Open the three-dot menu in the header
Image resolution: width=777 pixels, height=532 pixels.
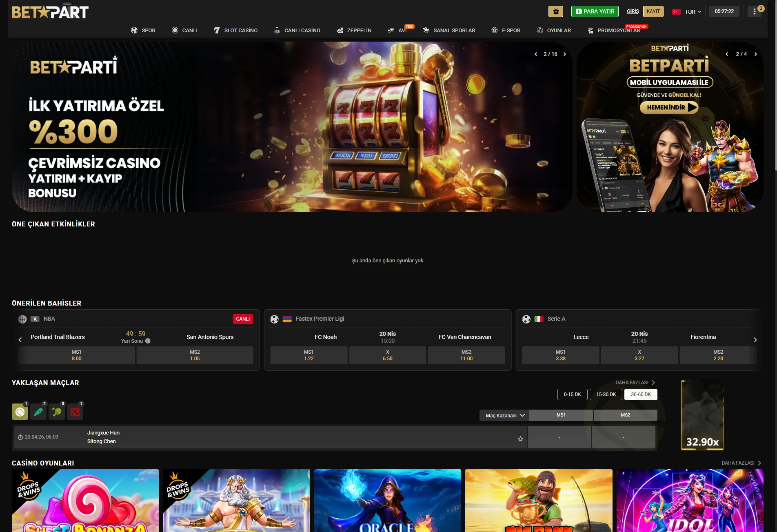tap(754, 12)
